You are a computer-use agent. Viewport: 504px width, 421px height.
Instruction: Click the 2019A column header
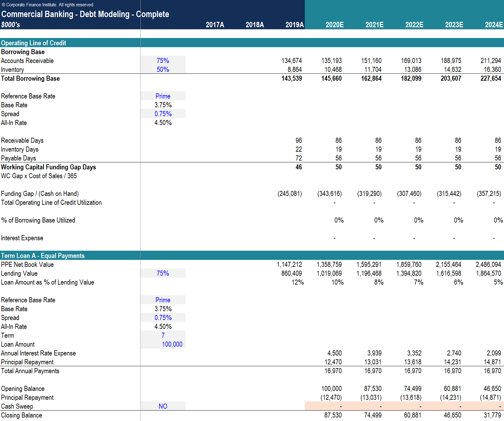pyautogui.click(x=294, y=25)
